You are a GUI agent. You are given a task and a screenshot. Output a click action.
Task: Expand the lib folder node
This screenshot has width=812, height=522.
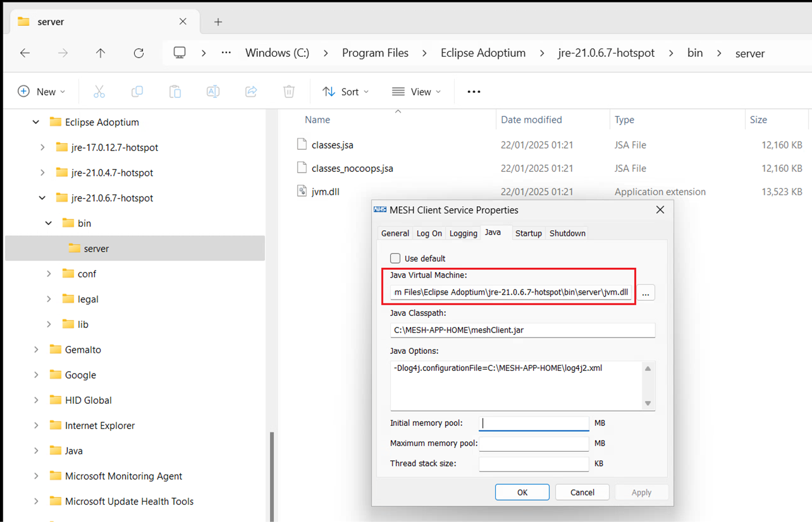(49, 324)
